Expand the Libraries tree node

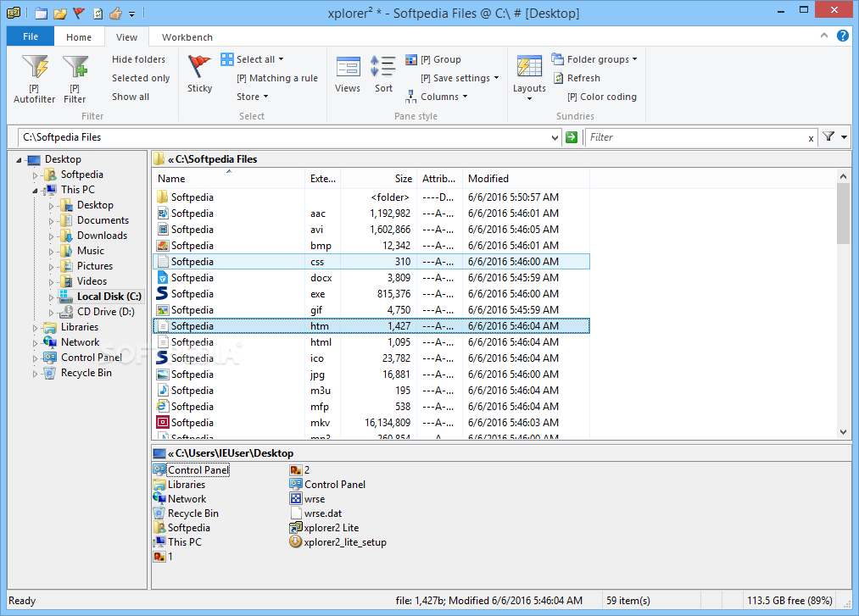click(x=35, y=327)
